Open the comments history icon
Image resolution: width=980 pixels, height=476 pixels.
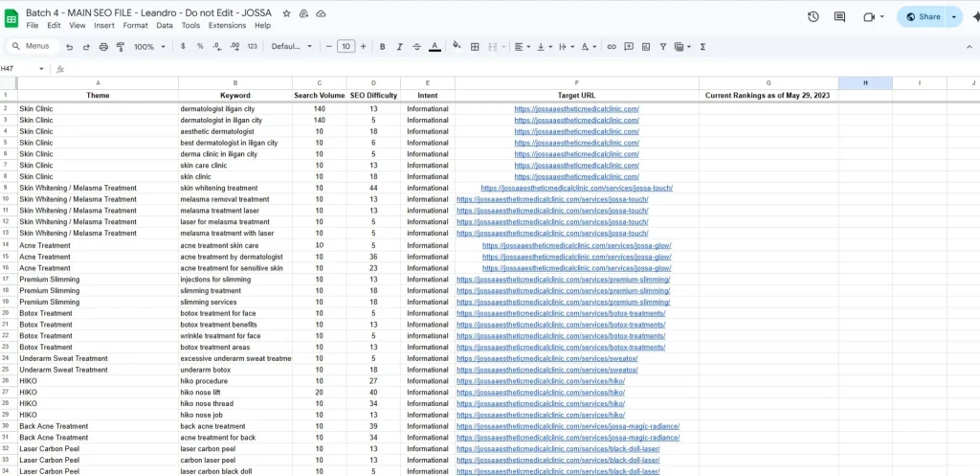tap(840, 17)
